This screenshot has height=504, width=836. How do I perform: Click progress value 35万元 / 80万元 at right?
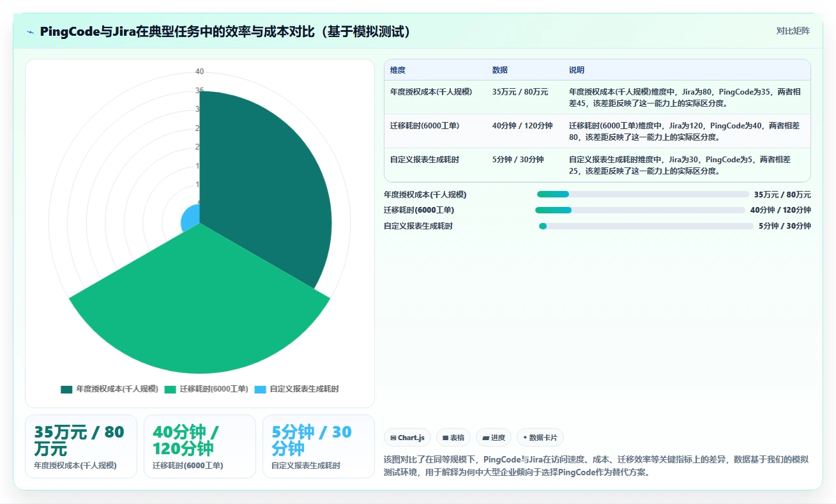(782, 195)
